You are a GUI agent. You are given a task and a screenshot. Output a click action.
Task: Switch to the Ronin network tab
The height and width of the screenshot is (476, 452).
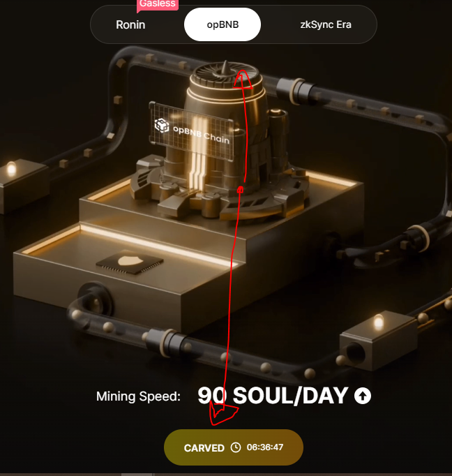coord(130,24)
